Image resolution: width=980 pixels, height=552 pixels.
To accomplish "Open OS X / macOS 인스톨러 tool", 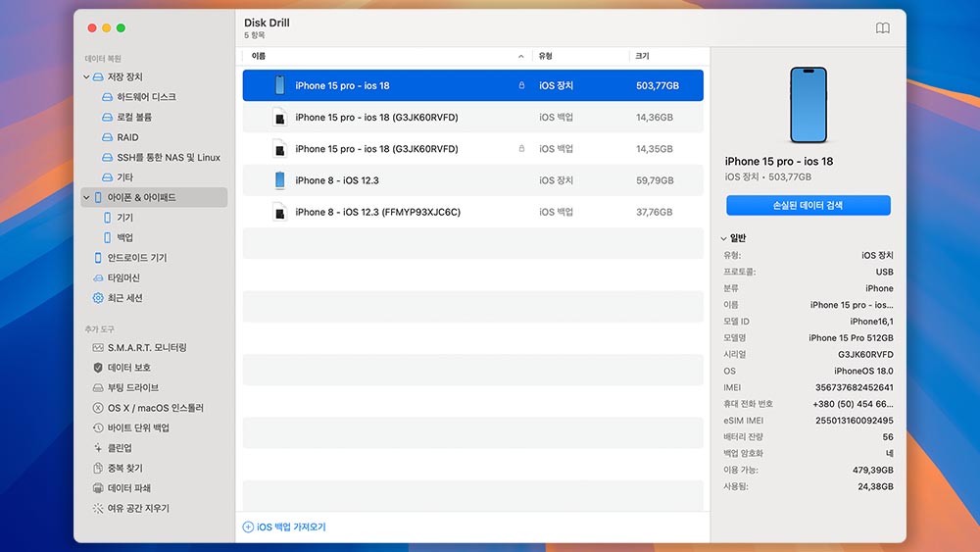I will (155, 408).
